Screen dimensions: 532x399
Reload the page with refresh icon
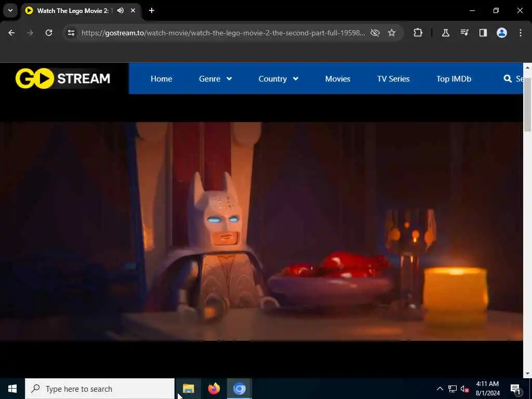tap(49, 33)
